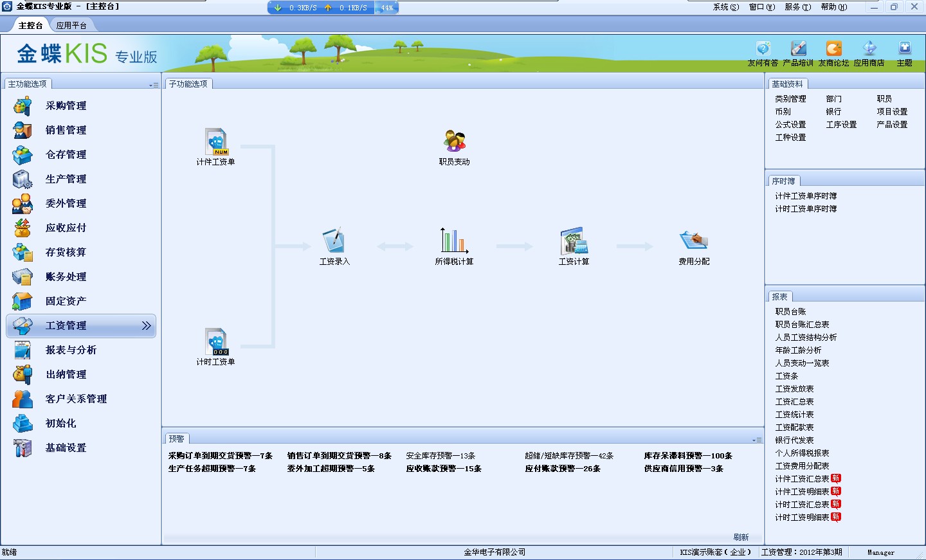Click the network speed indicator in title bar

[333, 8]
